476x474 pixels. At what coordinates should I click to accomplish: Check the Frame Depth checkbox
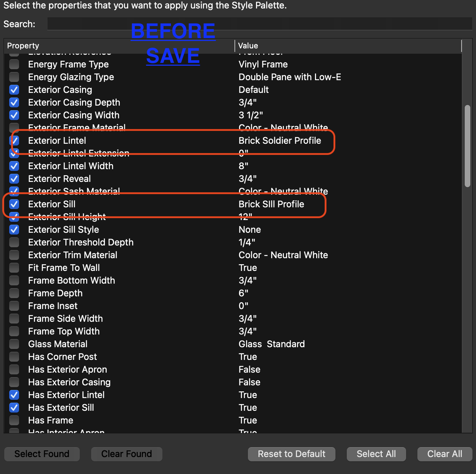[14, 293]
